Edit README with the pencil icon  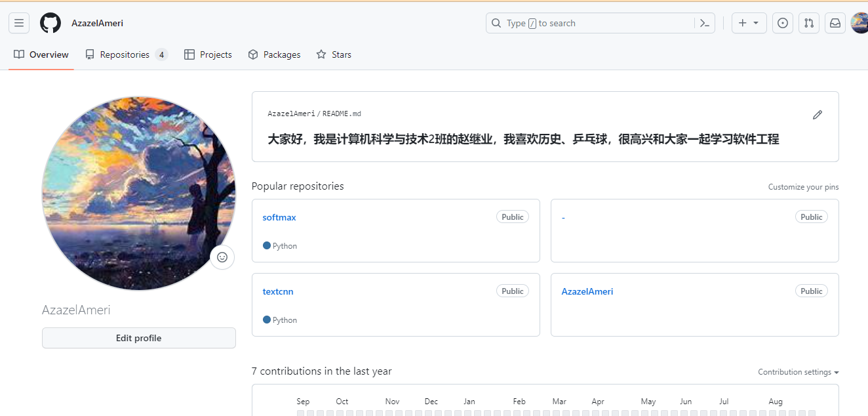(x=818, y=115)
